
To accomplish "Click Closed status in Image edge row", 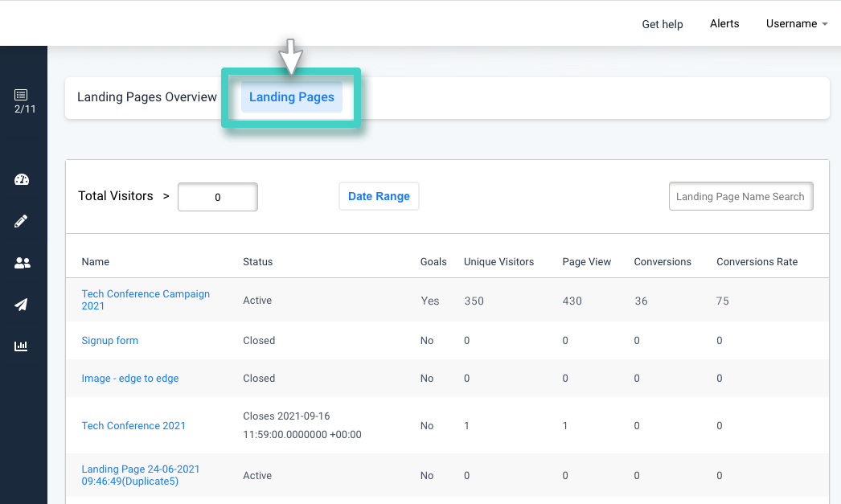I will click(259, 378).
